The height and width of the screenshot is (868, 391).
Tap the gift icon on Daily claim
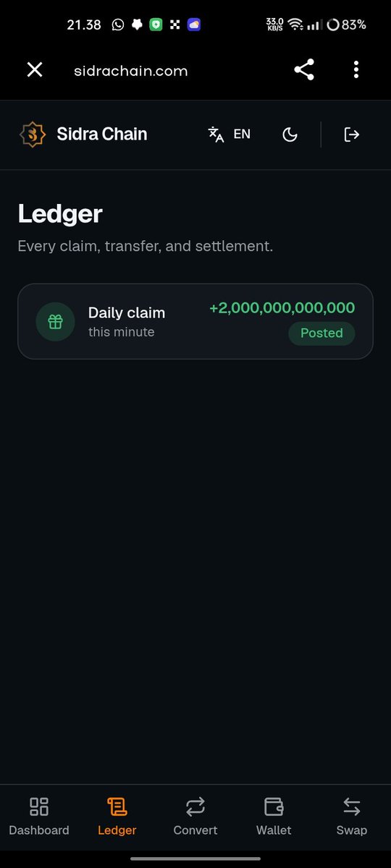click(56, 322)
